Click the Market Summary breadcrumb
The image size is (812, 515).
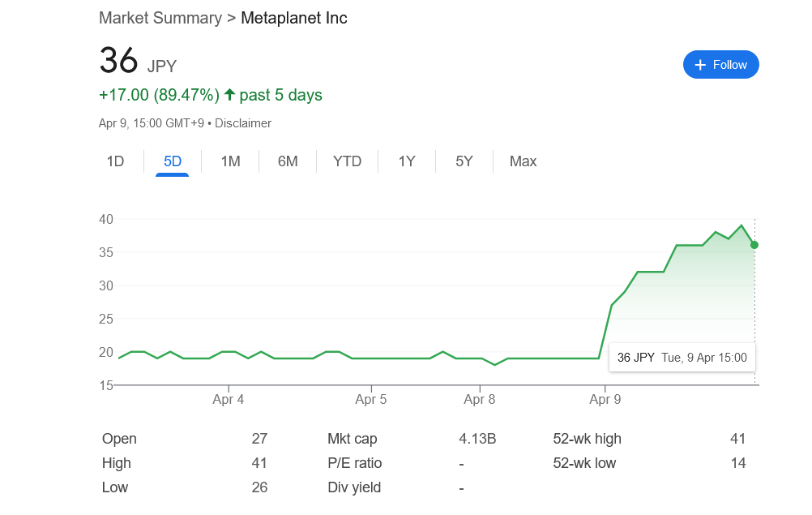coord(160,18)
